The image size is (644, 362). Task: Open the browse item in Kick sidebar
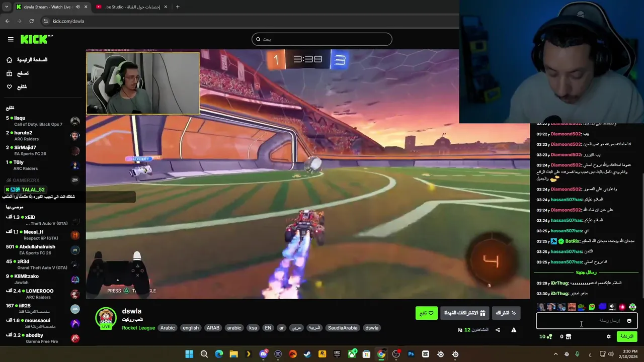[x=18, y=73]
